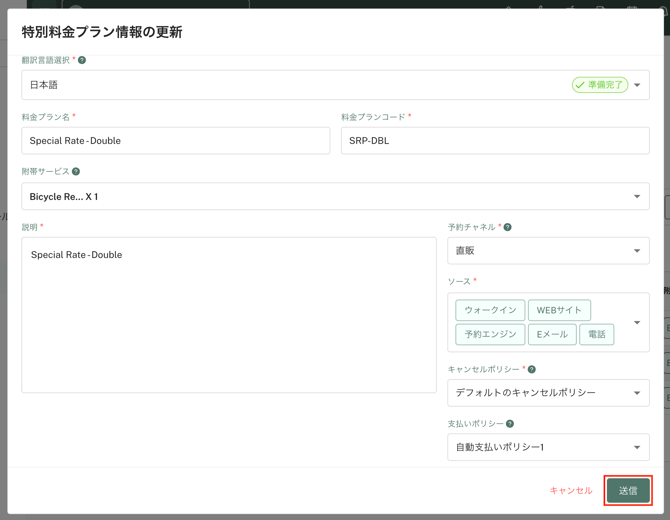Expand the Bicycle Re... X 1 services dropdown
Image resolution: width=670 pixels, height=520 pixels.
point(637,197)
